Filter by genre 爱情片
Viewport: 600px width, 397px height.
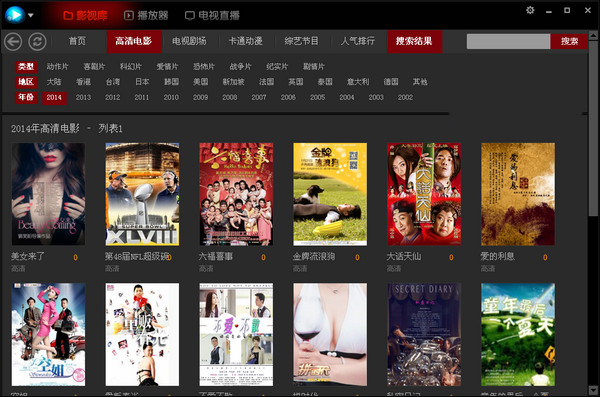tap(167, 67)
